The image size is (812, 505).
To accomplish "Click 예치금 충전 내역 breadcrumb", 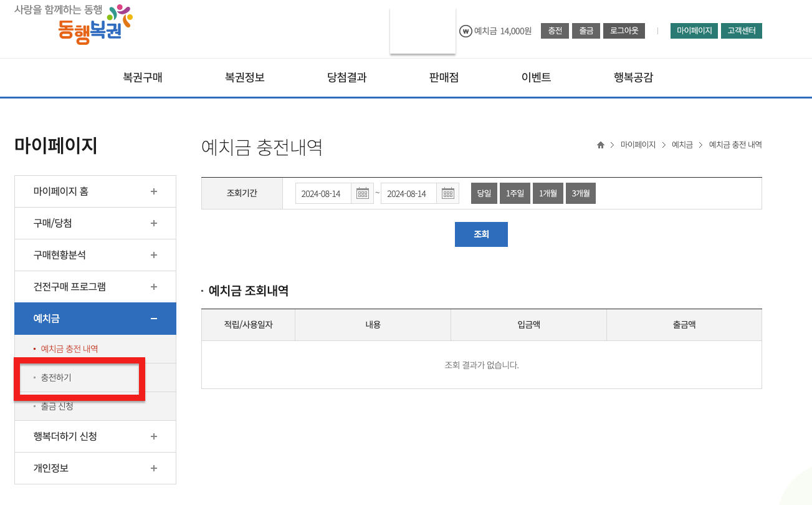I will pyautogui.click(x=735, y=145).
